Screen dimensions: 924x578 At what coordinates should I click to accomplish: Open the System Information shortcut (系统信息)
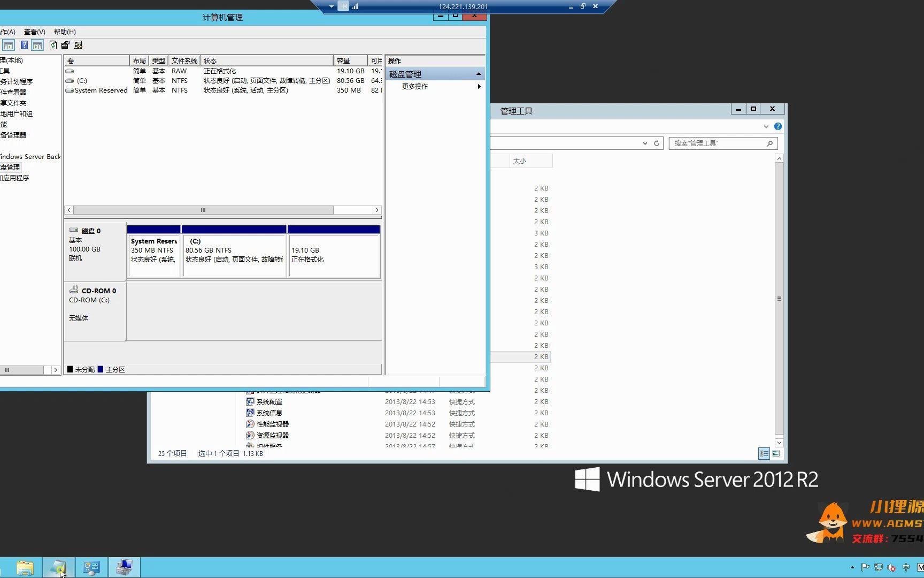pyautogui.click(x=269, y=413)
